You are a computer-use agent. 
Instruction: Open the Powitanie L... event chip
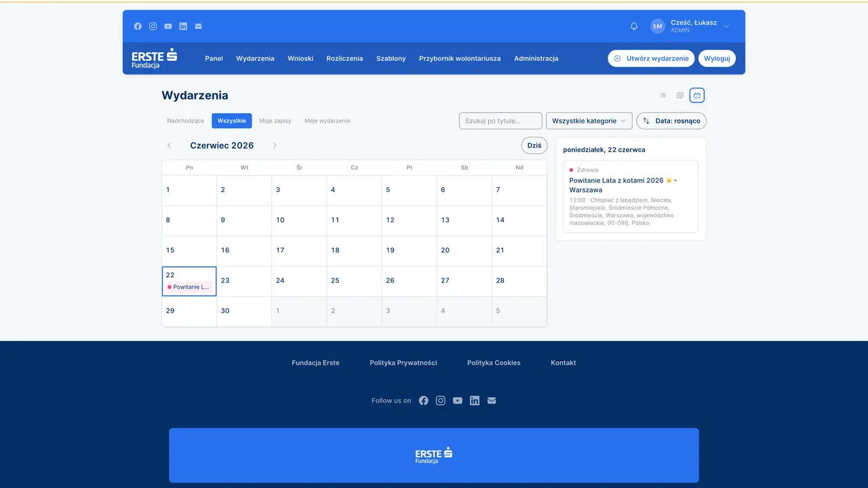[x=189, y=287]
